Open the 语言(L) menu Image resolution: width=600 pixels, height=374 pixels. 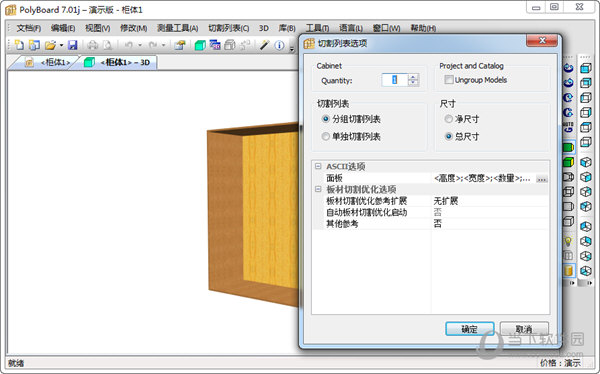click(x=351, y=28)
